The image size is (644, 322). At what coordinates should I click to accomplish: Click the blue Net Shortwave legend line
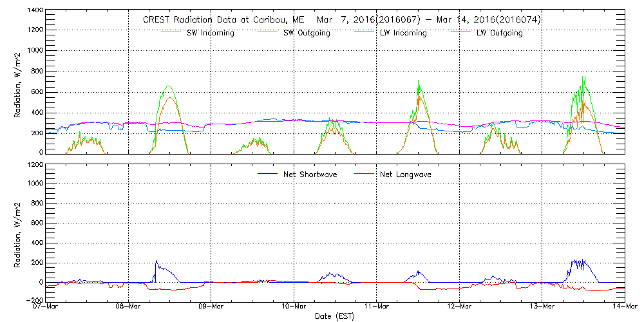267,174
